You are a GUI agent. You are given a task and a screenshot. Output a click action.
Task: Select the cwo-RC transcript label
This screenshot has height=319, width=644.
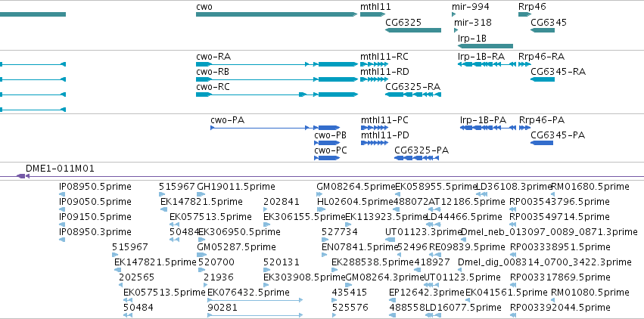click(213, 87)
